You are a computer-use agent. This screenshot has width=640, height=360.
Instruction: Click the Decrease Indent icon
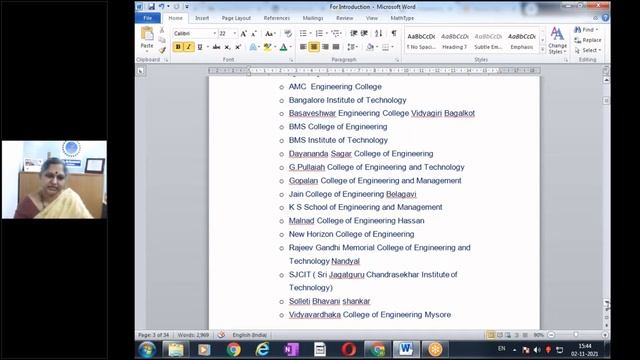coord(353,33)
